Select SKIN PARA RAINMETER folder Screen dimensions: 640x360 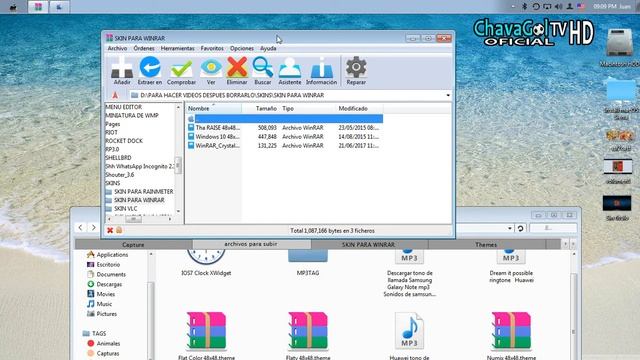pos(143,191)
